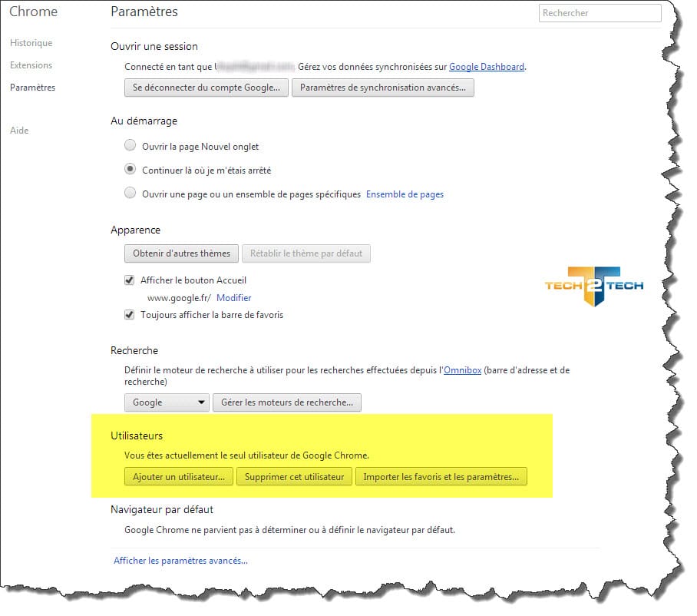
Task: Select Paramètres in the sidebar
Action: (32, 88)
